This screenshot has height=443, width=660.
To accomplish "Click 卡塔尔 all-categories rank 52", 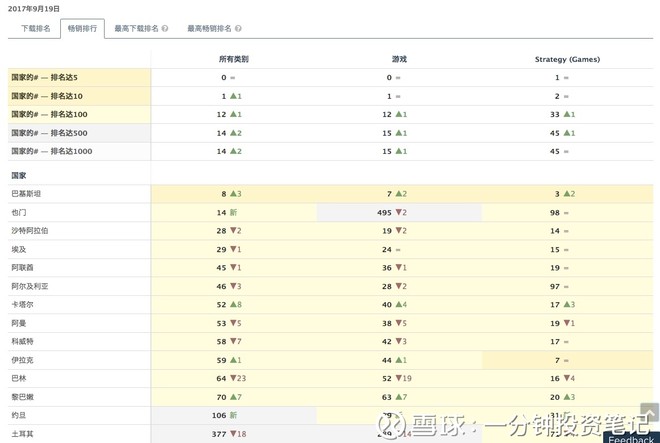I will point(221,304).
